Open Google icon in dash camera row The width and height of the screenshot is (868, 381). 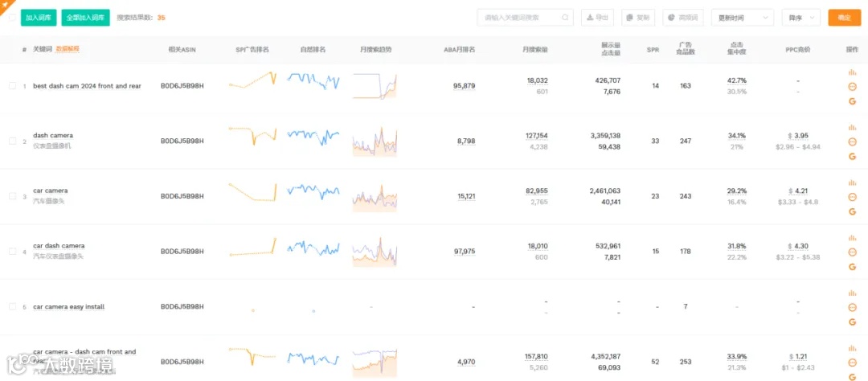pyautogui.click(x=852, y=156)
